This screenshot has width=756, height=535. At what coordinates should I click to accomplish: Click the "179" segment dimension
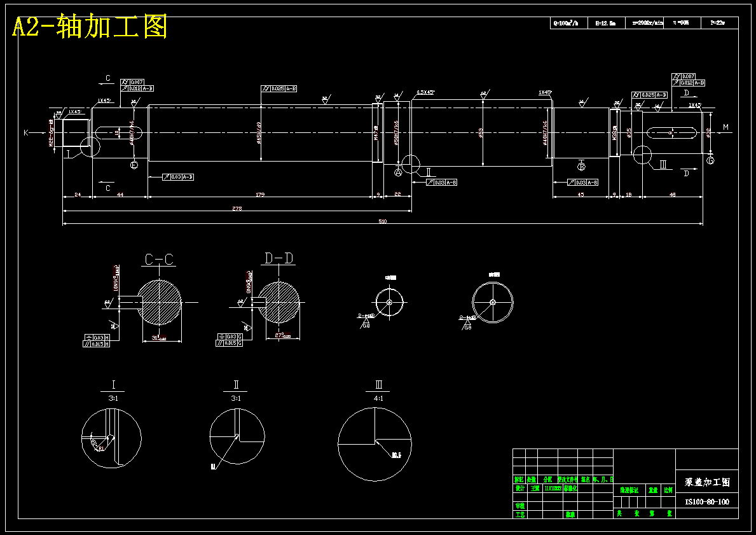[x=260, y=195]
